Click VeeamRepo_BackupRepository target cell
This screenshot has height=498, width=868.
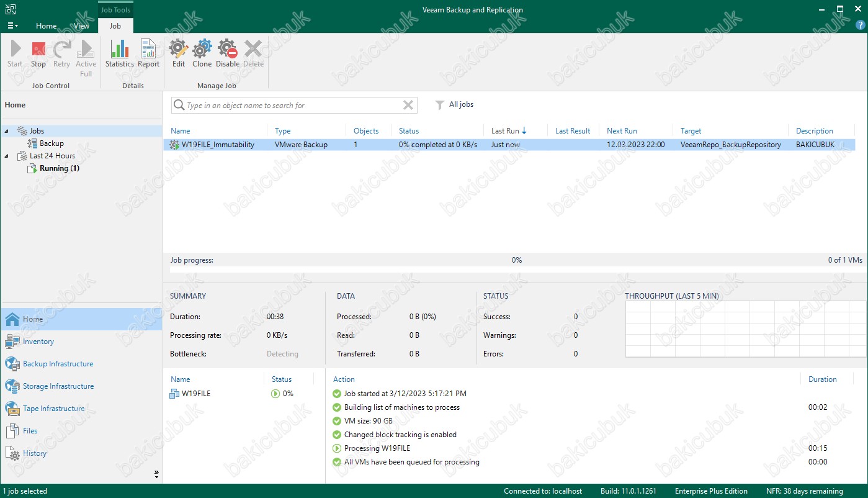click(730, 145)
